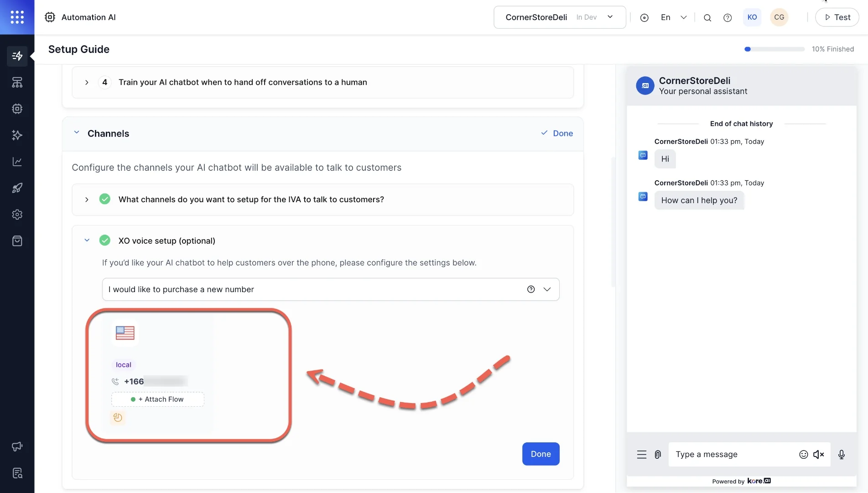The image size is (868, 493).
Task: Click the KO user avatar
Action: click(x=752, y=17)
